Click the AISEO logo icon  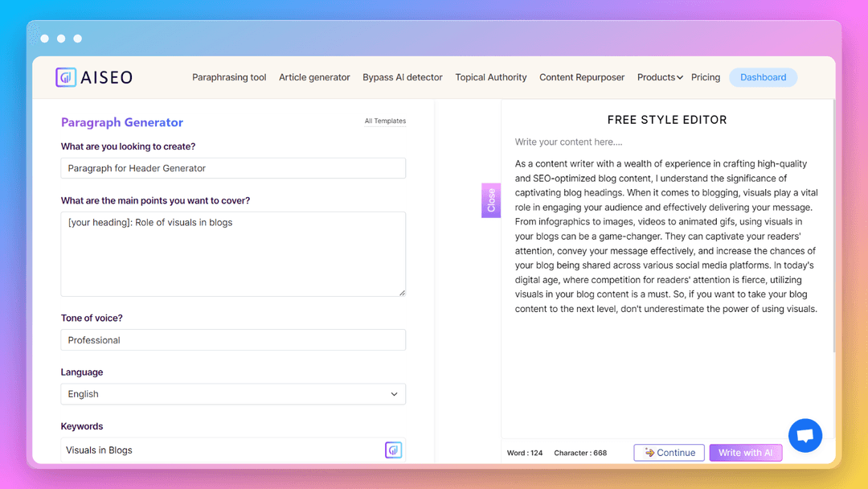66,77
